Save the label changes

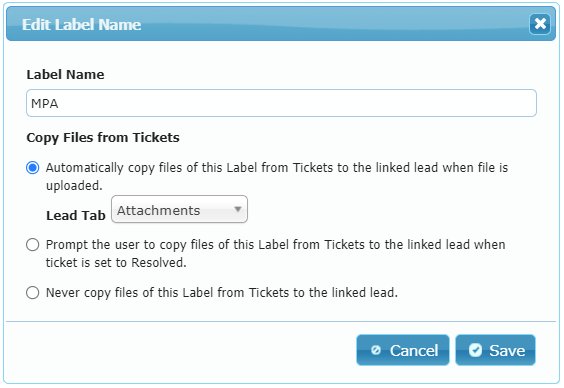click(x=495, y=350)
